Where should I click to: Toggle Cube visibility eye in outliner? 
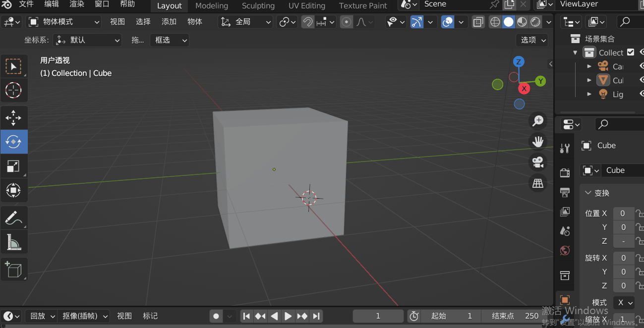tap(642, 80)
